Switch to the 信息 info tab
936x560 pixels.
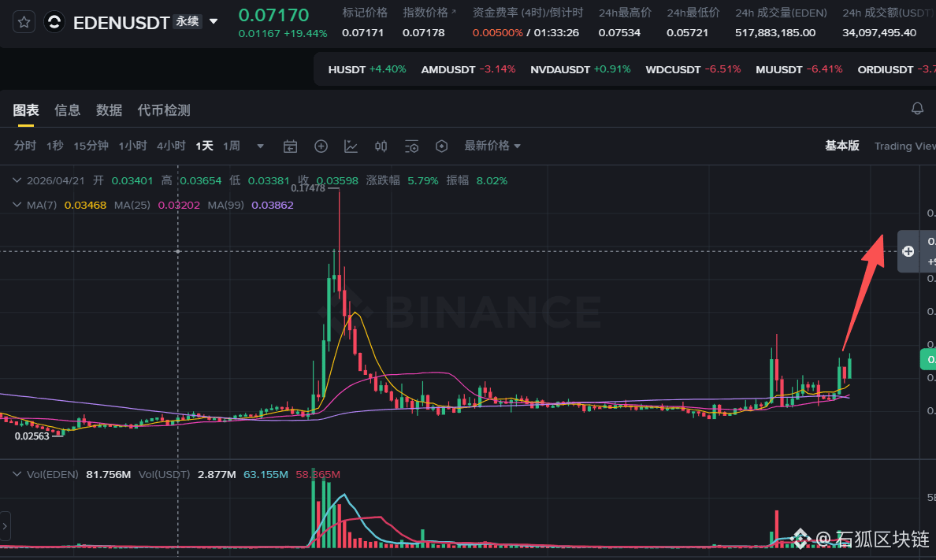[x=67, y=109]
